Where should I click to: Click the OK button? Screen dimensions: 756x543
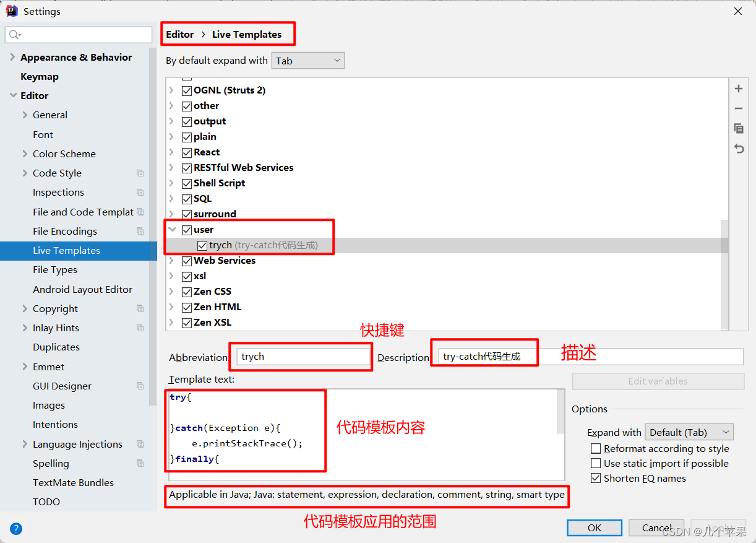coord(595,528)
